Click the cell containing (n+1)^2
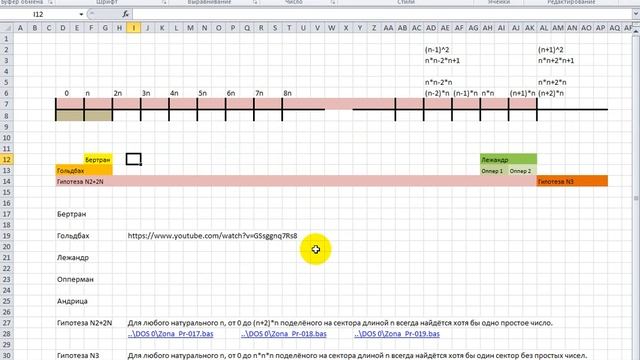This screenshot has width=640, height=360. tap(550, 50)
